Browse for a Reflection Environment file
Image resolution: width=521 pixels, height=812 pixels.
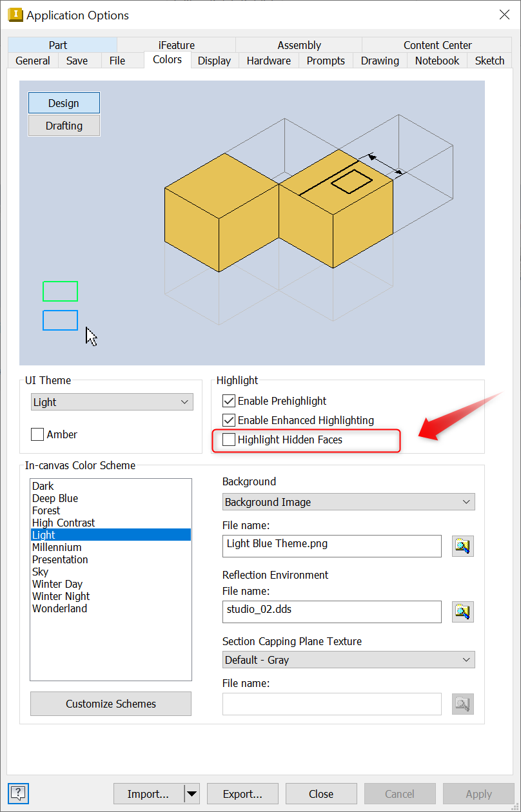pos(463,612)
